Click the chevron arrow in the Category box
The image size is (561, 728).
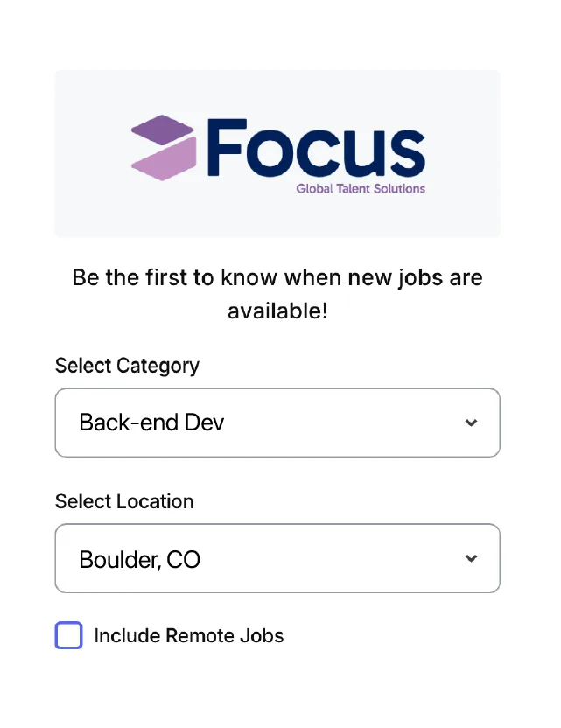pos(471,423)
